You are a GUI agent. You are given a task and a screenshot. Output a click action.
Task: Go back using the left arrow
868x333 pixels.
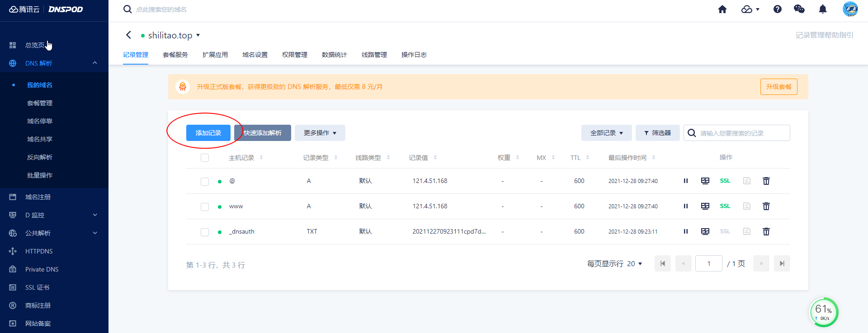[129, 35]
